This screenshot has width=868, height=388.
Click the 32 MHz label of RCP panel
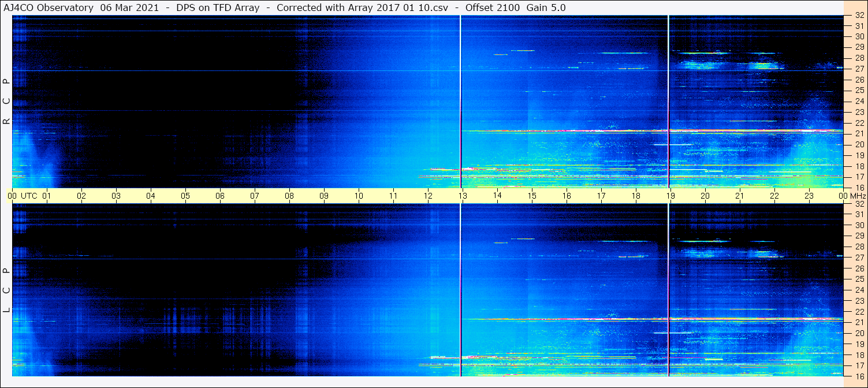click(x=859, y=16)
